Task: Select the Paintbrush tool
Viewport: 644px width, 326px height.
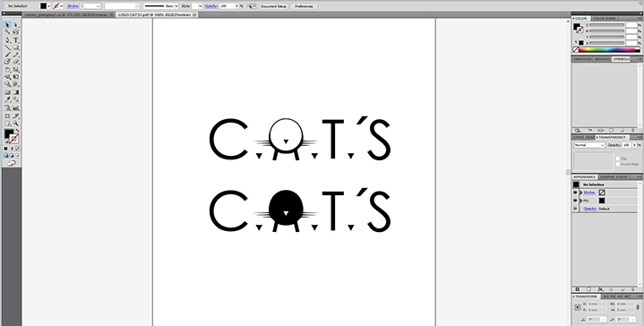Action: click(7, 55)
